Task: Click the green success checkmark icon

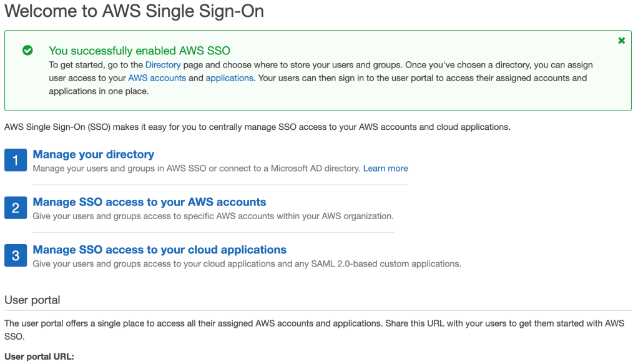Action: 27,51
